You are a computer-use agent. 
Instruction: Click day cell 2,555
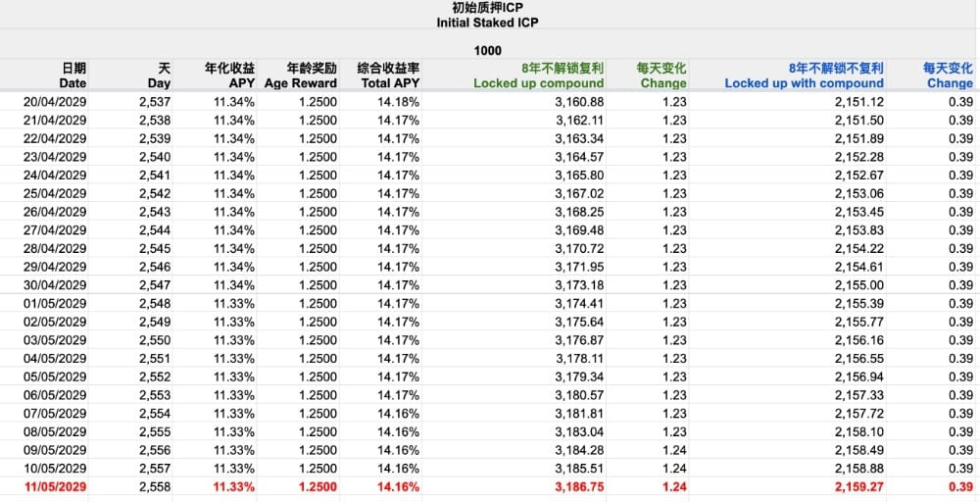(155, 432)
